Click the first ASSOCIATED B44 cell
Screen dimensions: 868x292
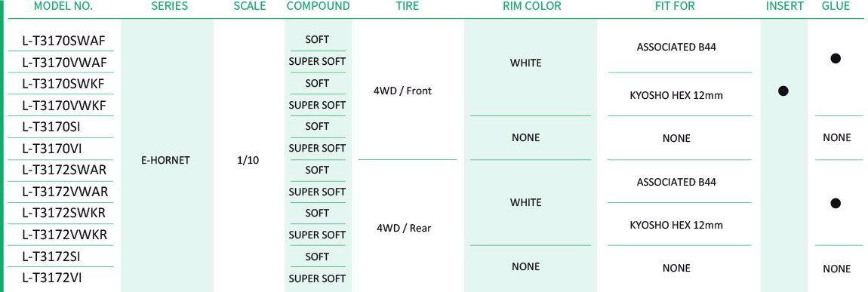click(676, 47)
